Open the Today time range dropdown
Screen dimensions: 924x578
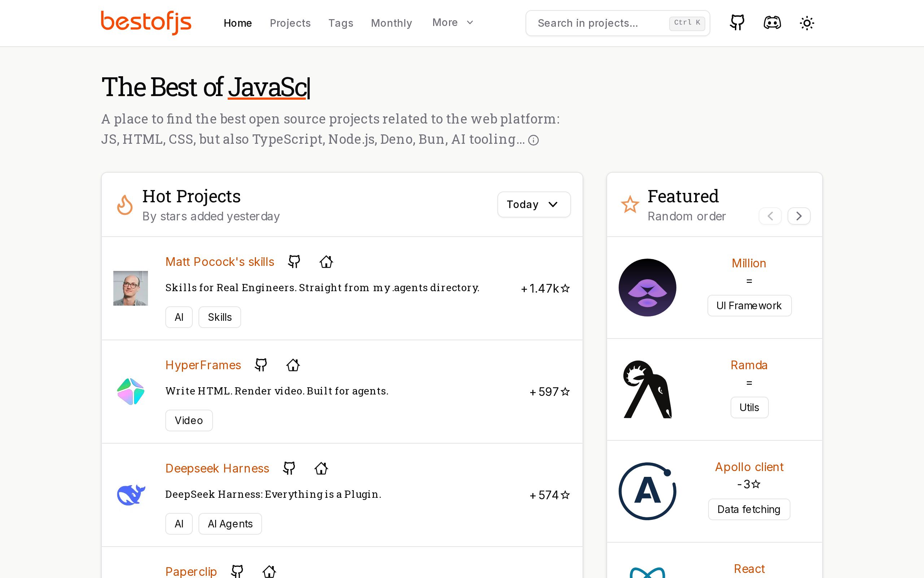(x=534, y=204)
